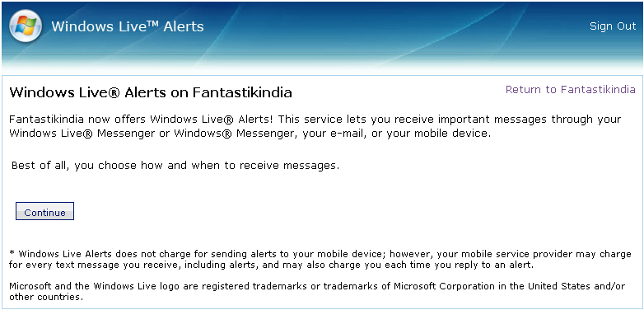Click the words "your e-mail" in the intro
644x310 pixels.
(x=334, y=134)
